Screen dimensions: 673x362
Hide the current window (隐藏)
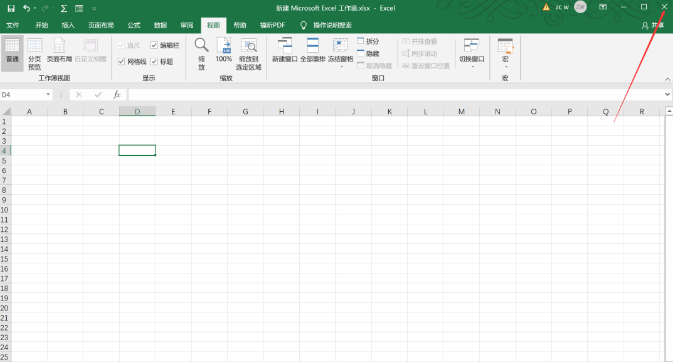[x=368, y=54]
